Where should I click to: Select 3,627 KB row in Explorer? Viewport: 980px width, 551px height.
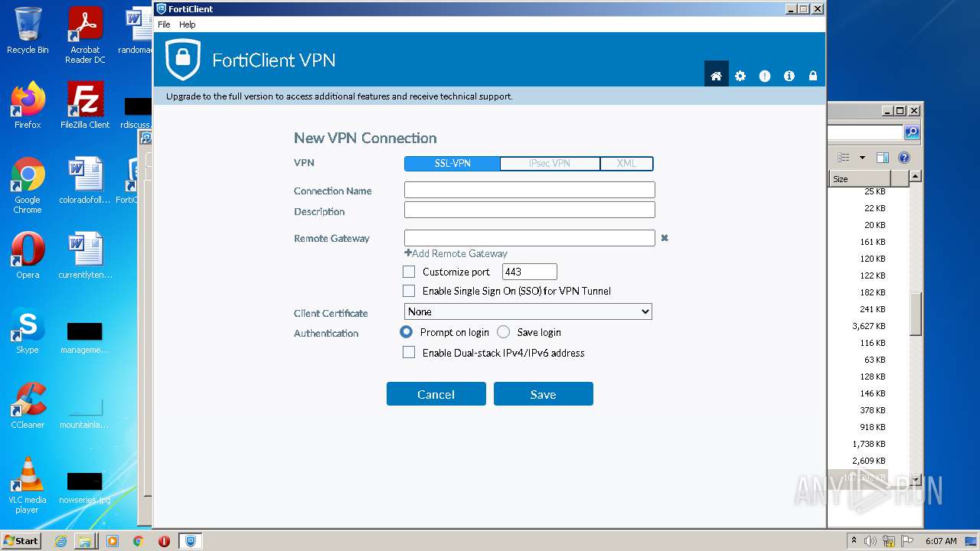point(868,326)
